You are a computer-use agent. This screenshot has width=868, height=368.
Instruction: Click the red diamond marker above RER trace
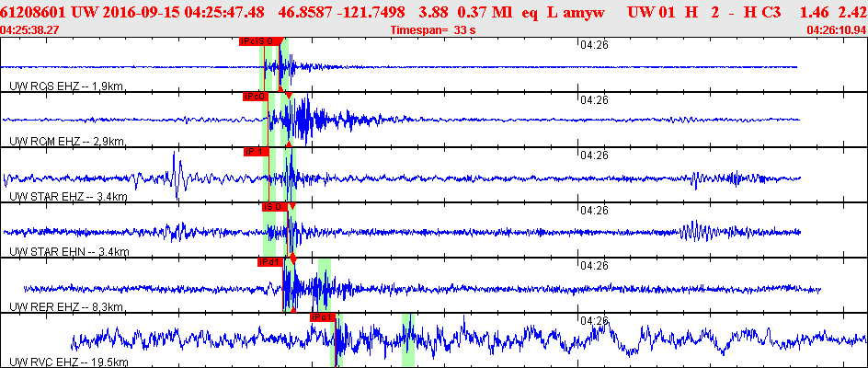293,259
